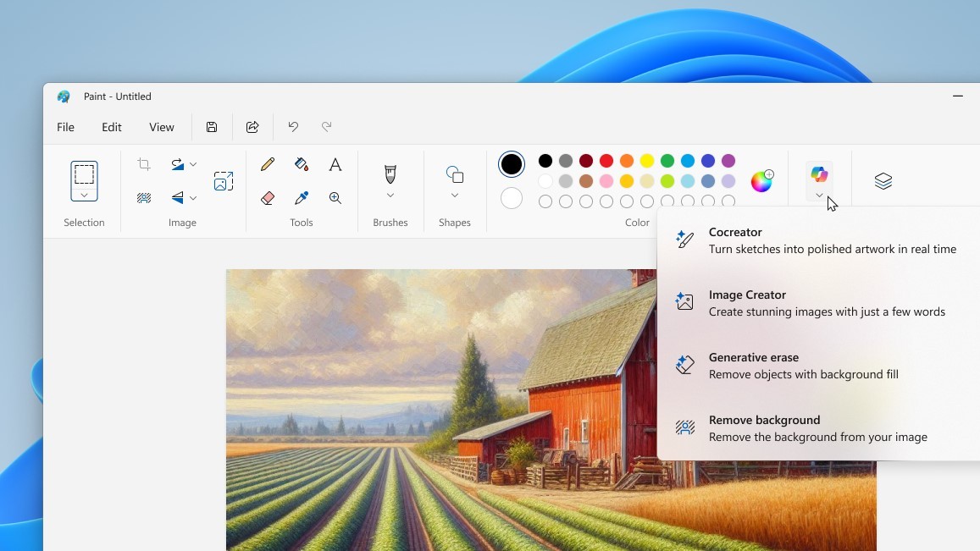Select the Fill with color tool
Screen dimensions: 980x551
coord(302,164)
